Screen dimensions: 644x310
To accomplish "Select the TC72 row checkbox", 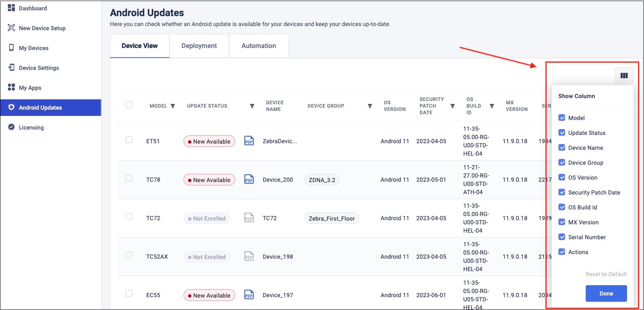I will pos(129,216).
